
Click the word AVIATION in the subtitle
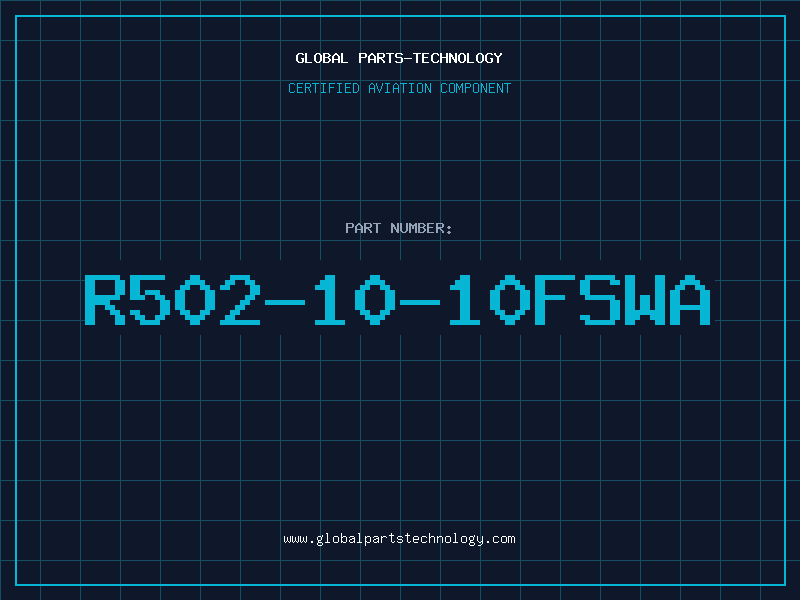400,88
